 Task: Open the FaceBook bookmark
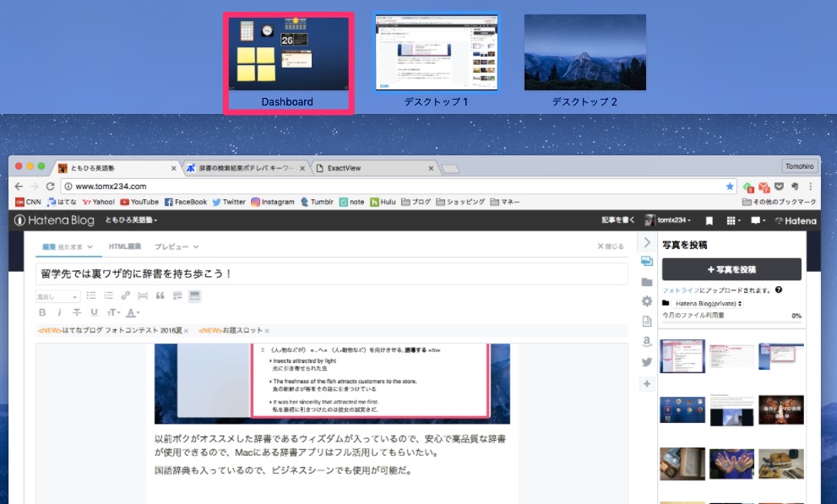point(186,202)
